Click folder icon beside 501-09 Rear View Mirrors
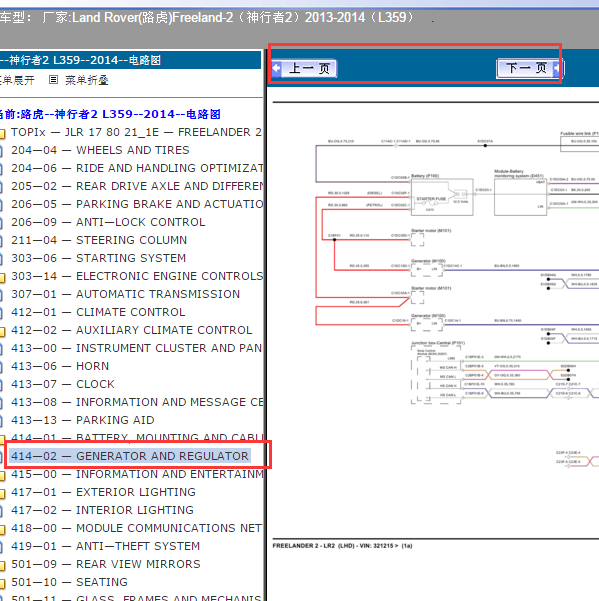The height and width of the screenshot is (601, 599). [x=2, y=566]
